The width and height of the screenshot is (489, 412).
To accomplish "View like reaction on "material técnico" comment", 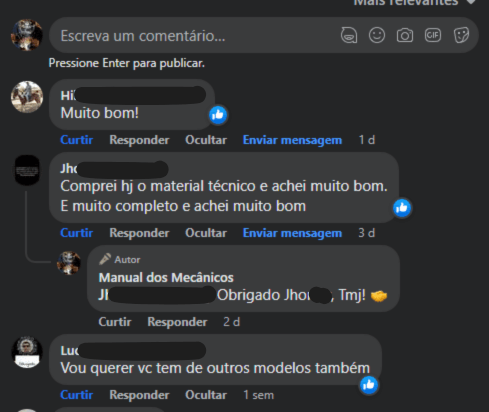I will click(402, 208).
